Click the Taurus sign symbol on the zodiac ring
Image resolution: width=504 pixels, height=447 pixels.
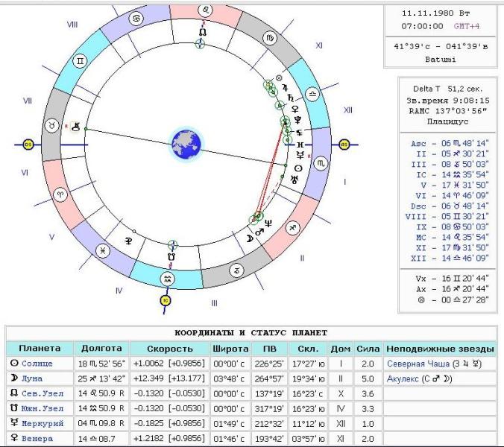pyautogui.click(x=51, y=125)
